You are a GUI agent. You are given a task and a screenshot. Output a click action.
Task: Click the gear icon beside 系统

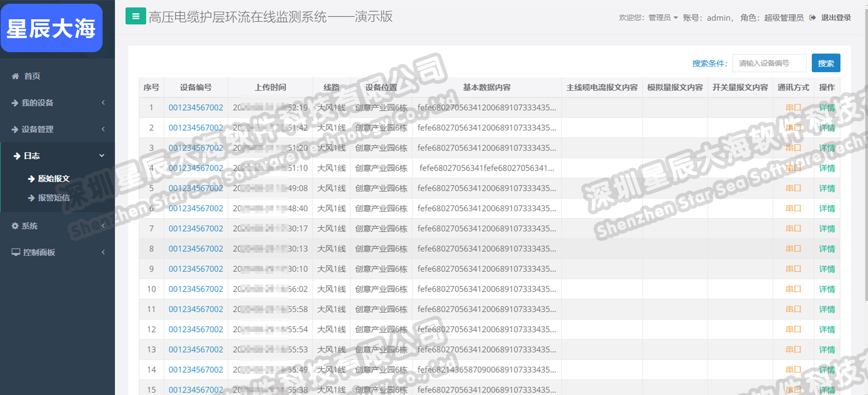(x=15, y=226)
